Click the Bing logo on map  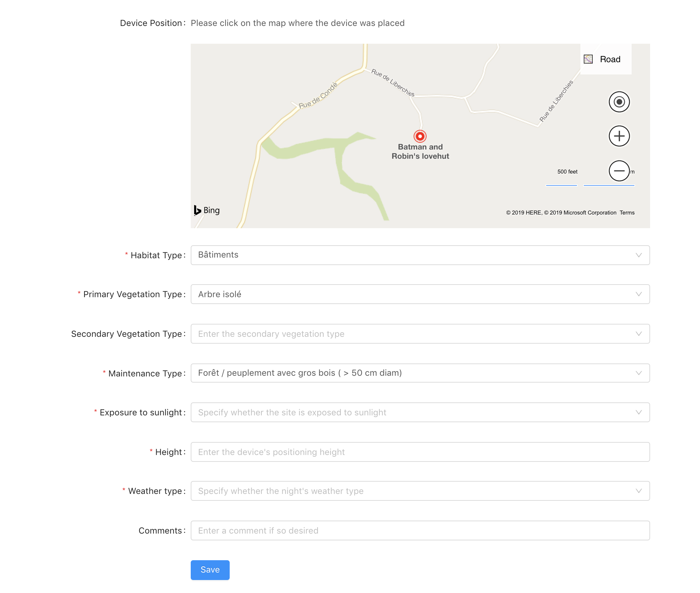point(207,210)
